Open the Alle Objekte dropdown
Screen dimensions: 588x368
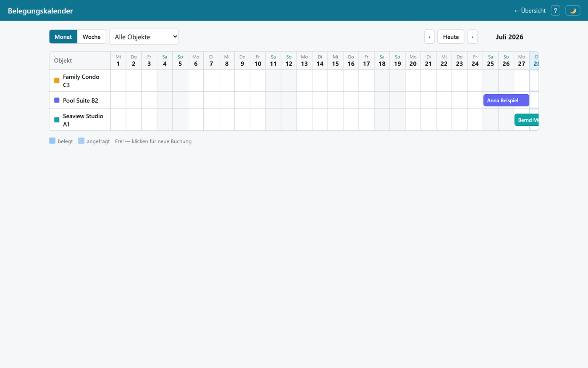pos(144,37)
